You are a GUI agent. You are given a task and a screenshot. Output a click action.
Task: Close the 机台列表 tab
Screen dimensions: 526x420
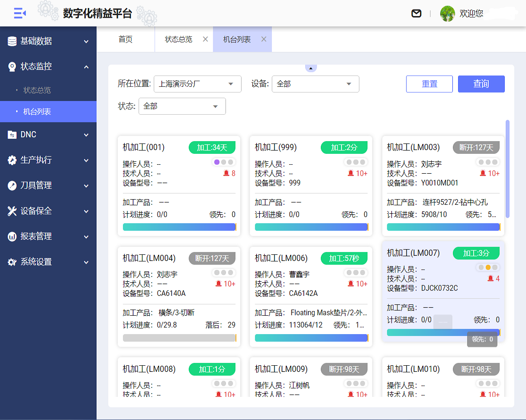[x=264, y=39]
